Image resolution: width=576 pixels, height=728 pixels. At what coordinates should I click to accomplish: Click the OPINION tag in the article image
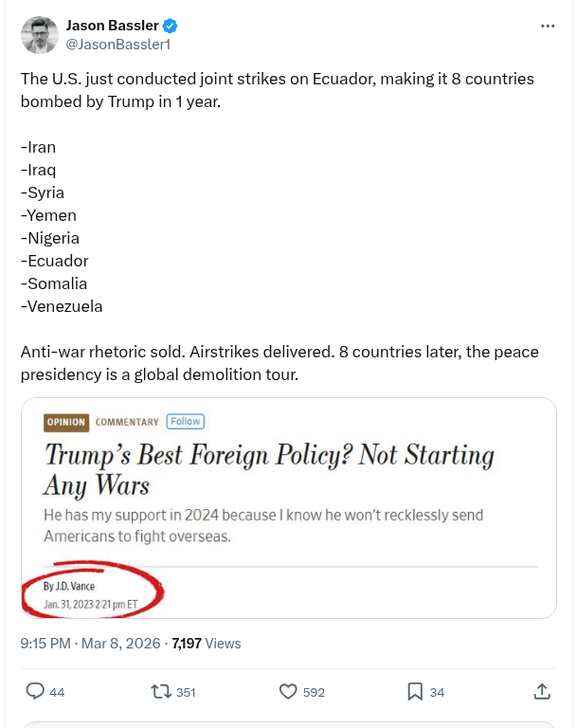[65, 422]
